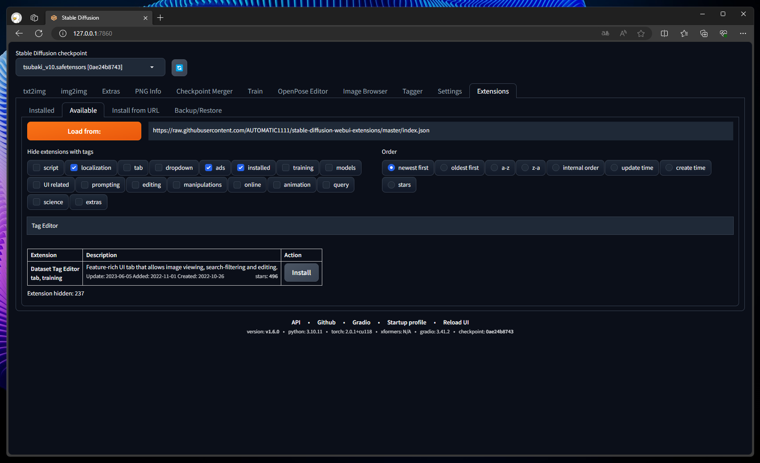Viewport: 760px width, 463px height.
Task: Toggle the UI related tag checkbox
Action: point(36,185)
